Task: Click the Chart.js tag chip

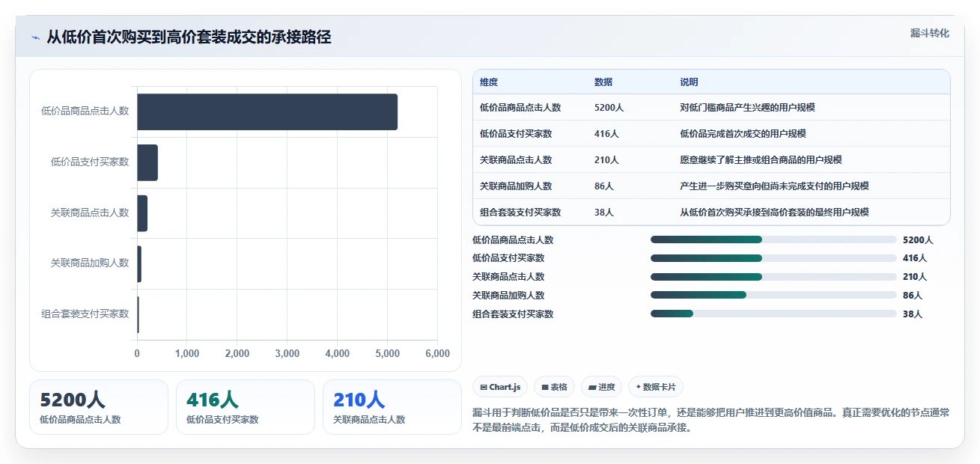Action: tap(500, 387)
